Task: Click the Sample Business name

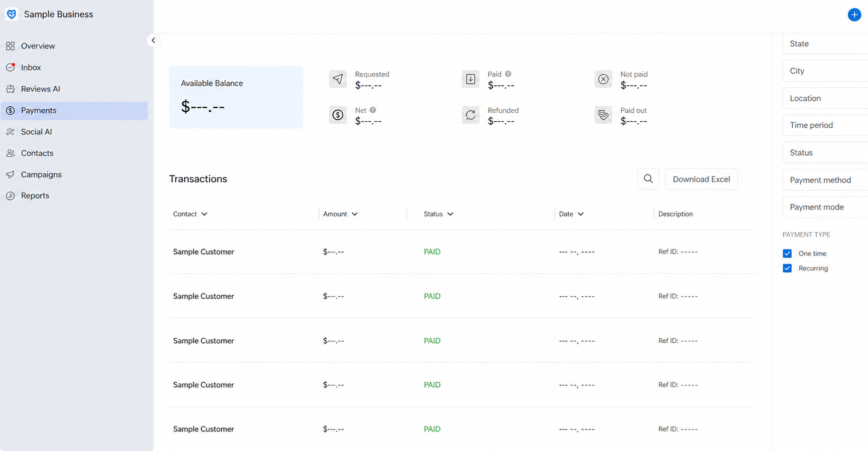Action: (x=58, y=14)
